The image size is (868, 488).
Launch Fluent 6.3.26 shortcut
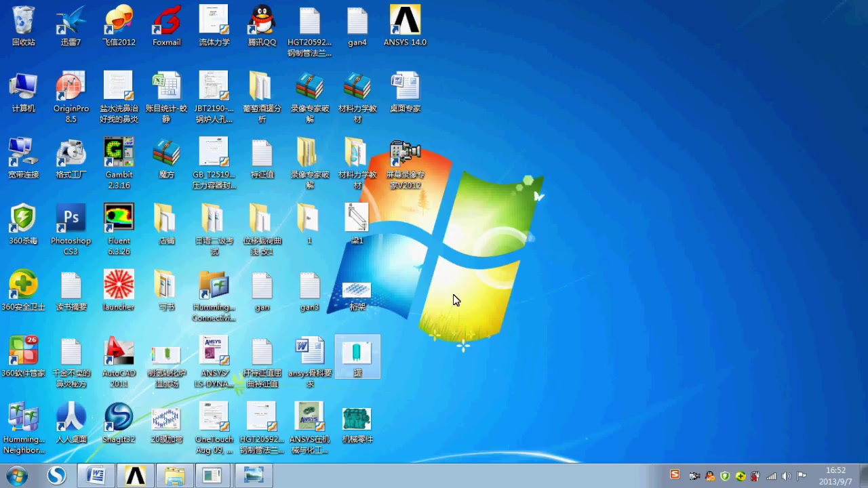pyautogui.click(x=119, y=230)
